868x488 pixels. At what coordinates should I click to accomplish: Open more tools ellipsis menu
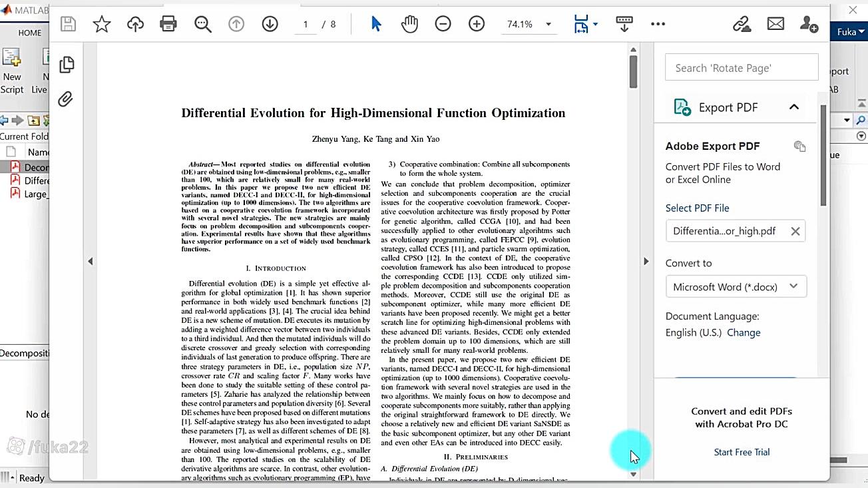[658, 25]
